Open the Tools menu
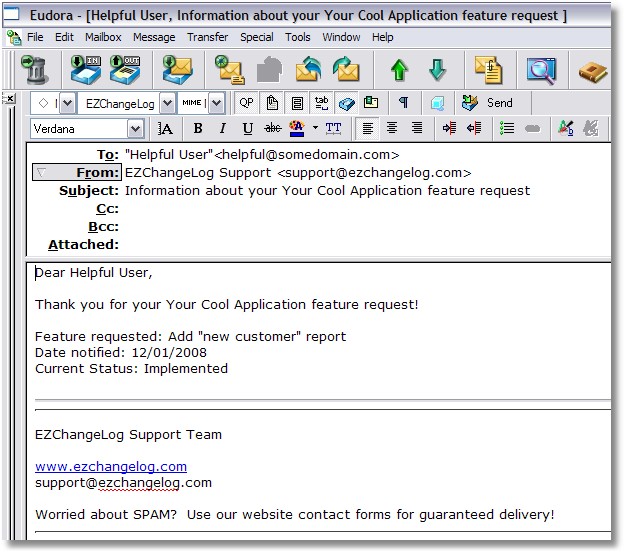This screenshot has height=554, width=625. coord(297,37)
